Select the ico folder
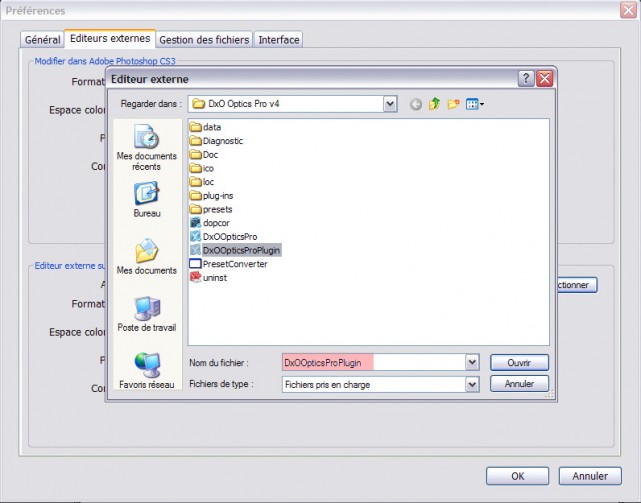641x503 pixels. 202,168
